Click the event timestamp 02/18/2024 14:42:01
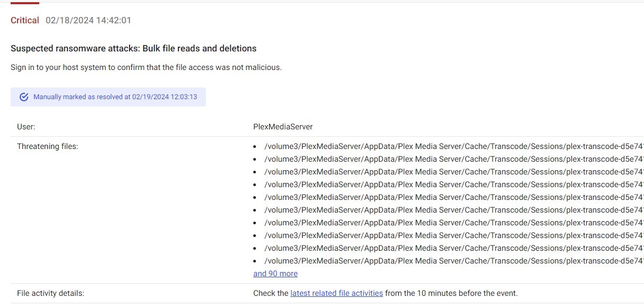Screen dimensions: 644x307 [88, 20]
